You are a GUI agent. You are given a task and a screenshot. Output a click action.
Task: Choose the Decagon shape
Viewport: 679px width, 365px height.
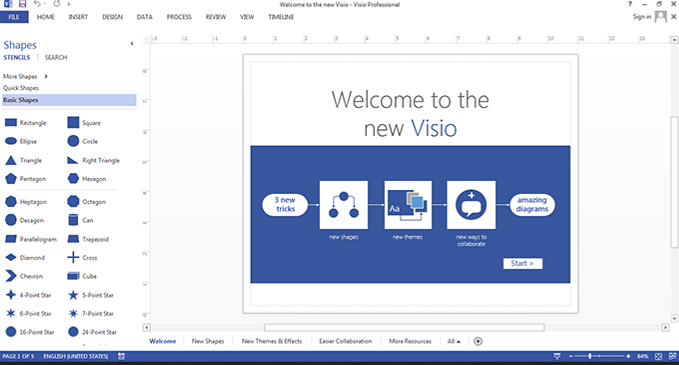pyautogui.click(x=11, y=220)
